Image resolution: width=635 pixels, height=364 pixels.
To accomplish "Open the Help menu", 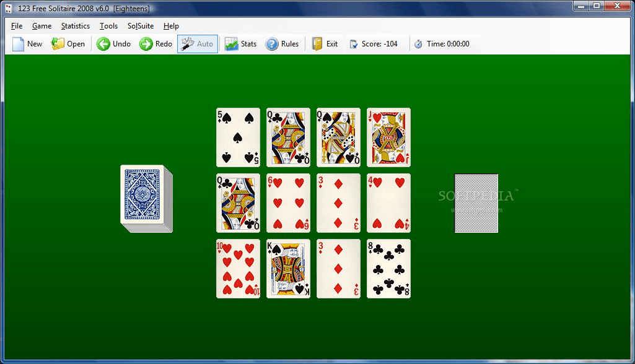I will click(x=171, y=26).
